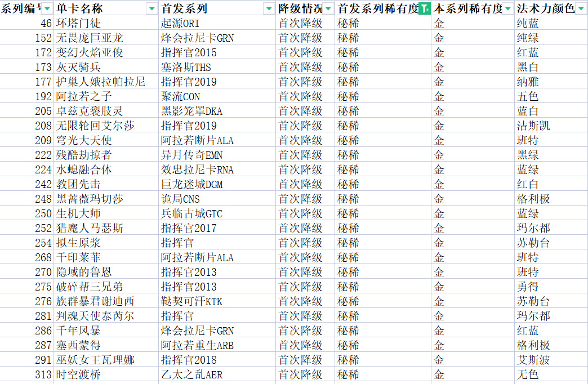Select the cell 无畏庞巨亚龙
The image size is (588, 384).
[x=106, y=38]
